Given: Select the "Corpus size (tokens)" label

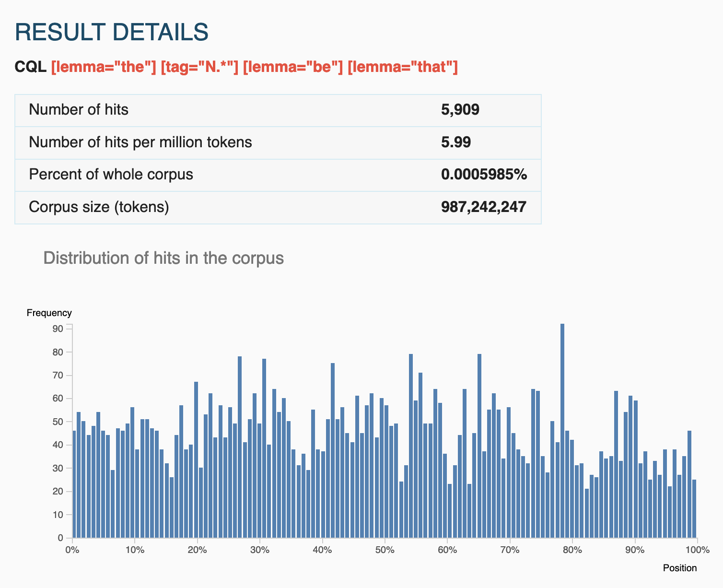Looking at the screenshot, I should [x=99, y=207].
